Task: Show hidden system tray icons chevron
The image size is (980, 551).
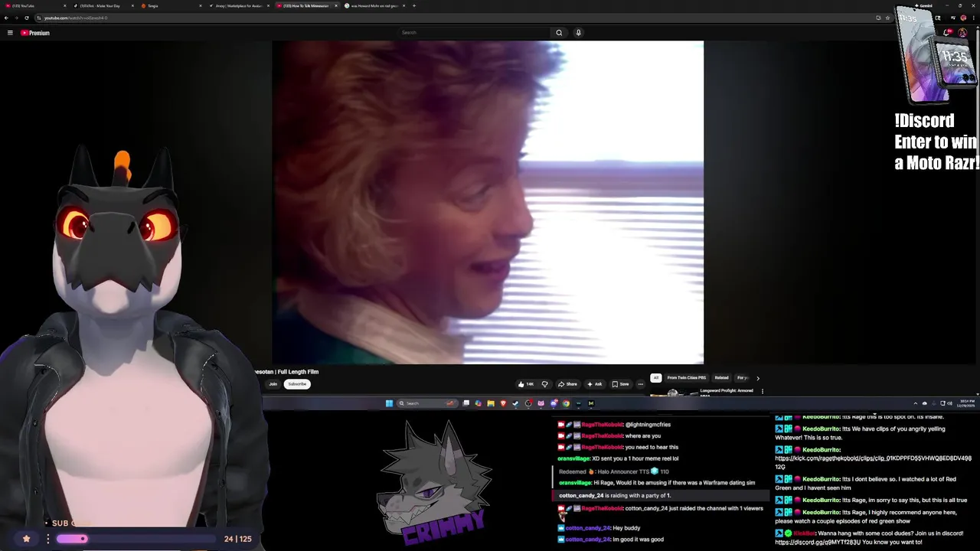Action: 915,403
